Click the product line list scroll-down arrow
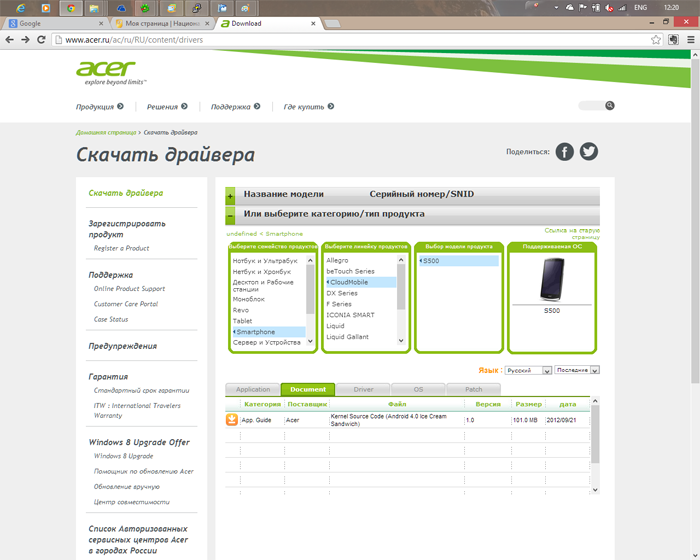Image resolution: width=700 pixels, height=560 pixels. coord(401,341)
